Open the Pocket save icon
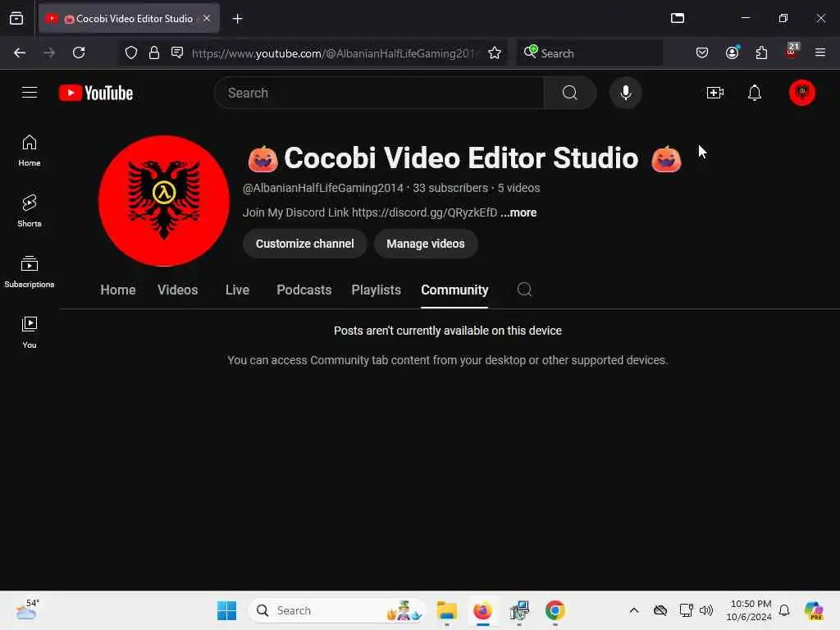Viewport: 840px width, 630px height. click(702, 52)
